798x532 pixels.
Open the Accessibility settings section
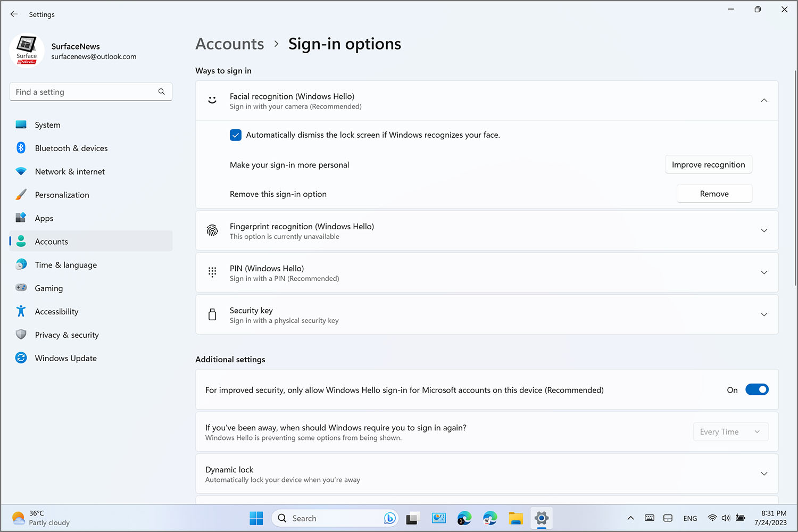pyautogui.click(x=56, y=312)
